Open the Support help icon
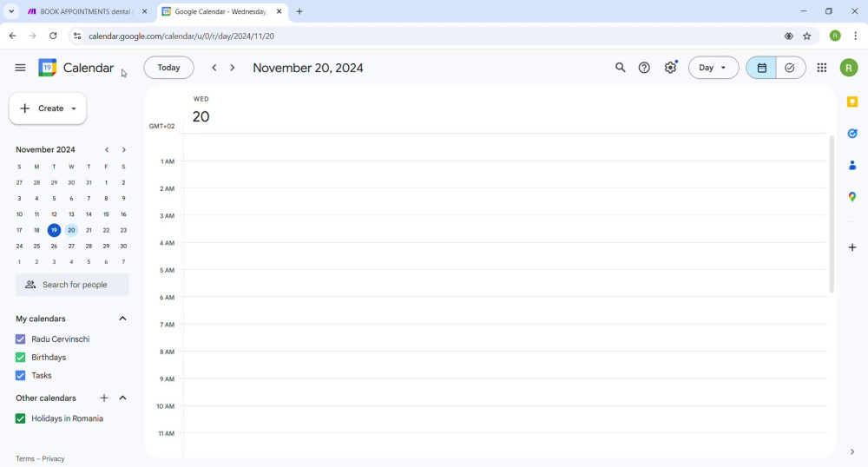The width and height of the screenshot is (868, 467). pyautogui.click(x=644, y=68)
